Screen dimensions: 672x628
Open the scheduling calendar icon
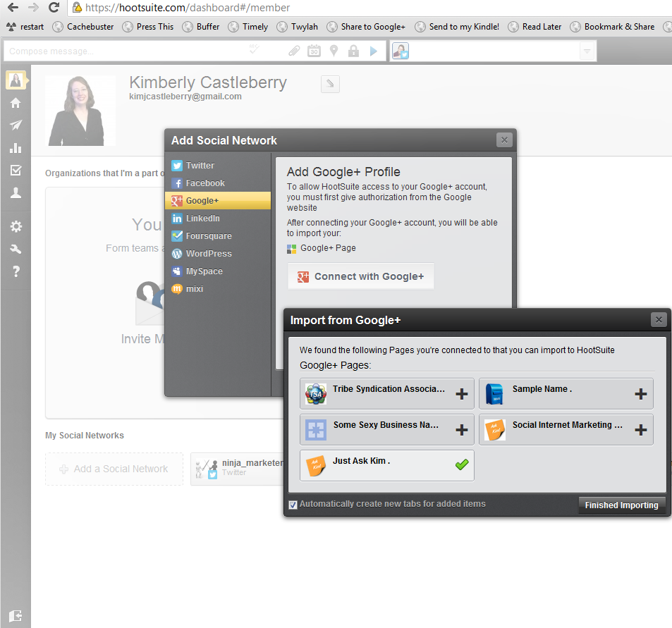pyautogui.click(x=314, y=51)
